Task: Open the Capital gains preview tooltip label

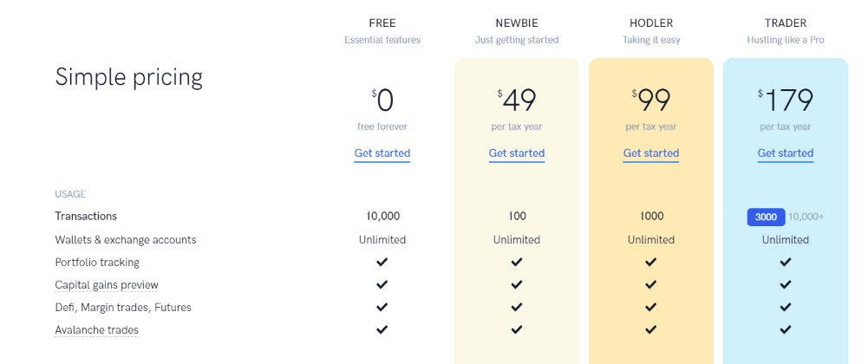Action: 107,285
